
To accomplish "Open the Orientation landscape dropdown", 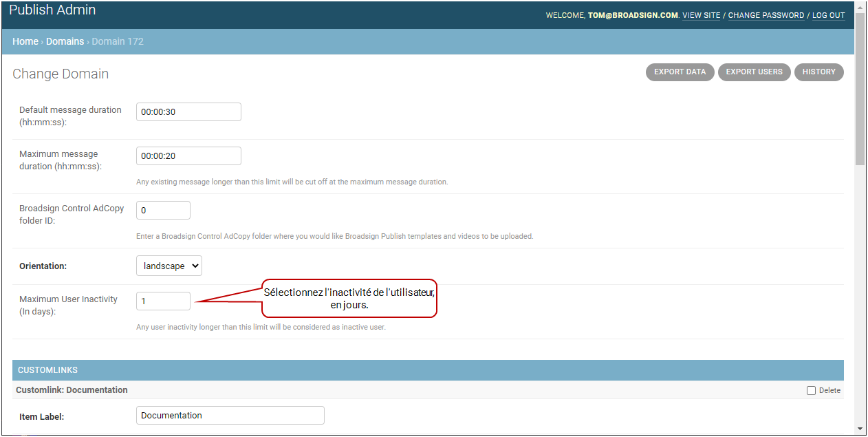I will pos(169,266).
